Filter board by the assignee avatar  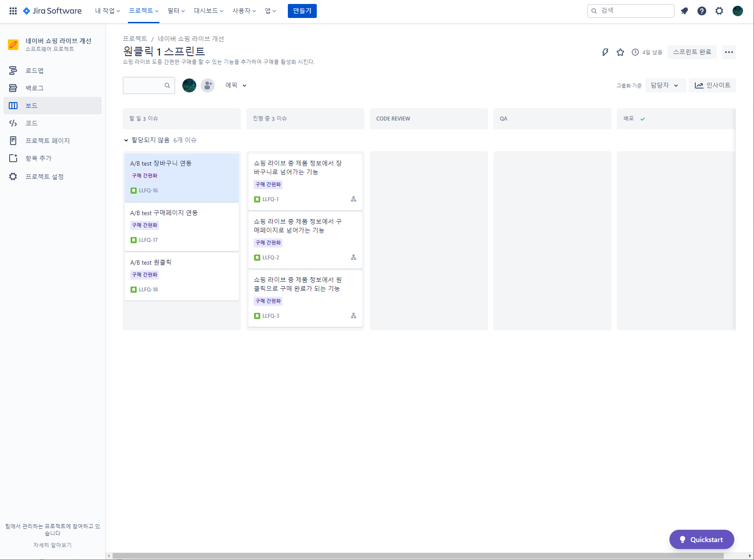coord(189,85)
